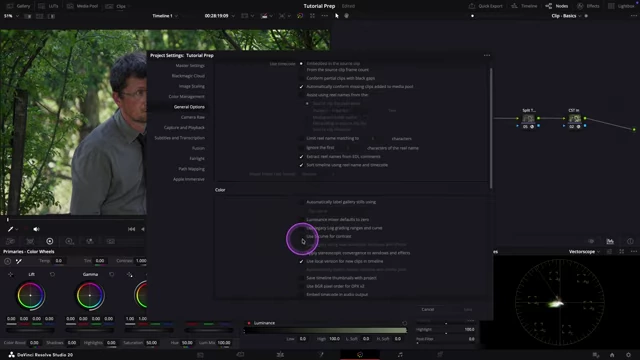Click the Gamma color wheel

tap(90, 296)
